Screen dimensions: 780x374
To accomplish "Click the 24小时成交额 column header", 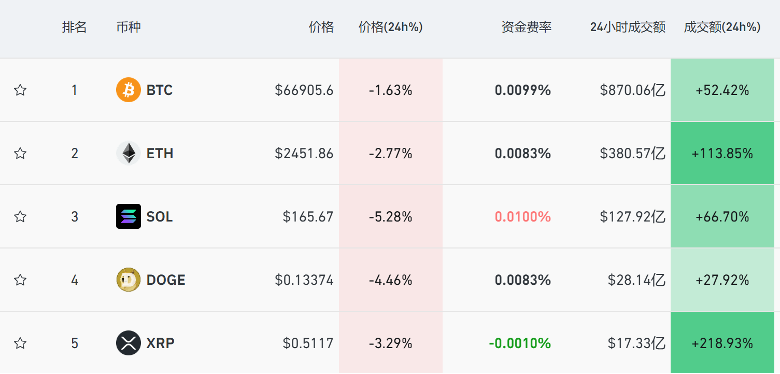I will (628, 27).
